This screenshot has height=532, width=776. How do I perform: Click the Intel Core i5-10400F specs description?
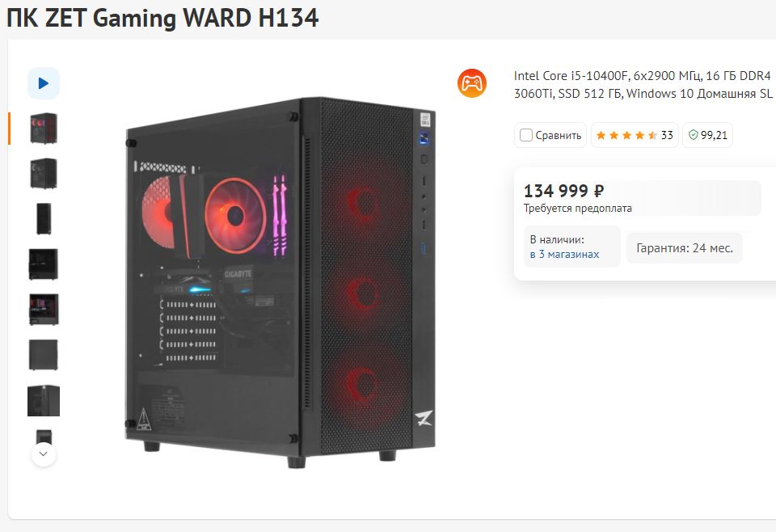click(643, 85)
